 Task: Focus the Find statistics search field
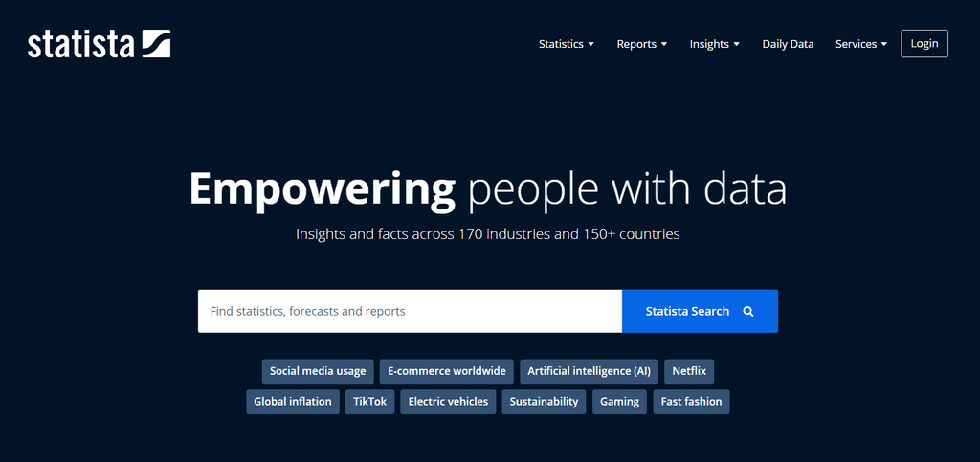(410, 311)
